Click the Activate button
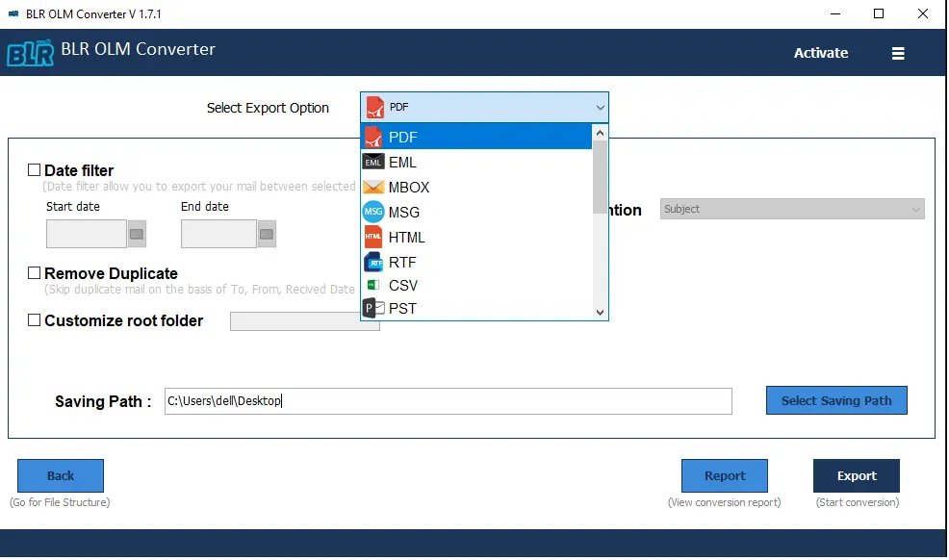Screen dimensions: 949x560 coord(821,53)
